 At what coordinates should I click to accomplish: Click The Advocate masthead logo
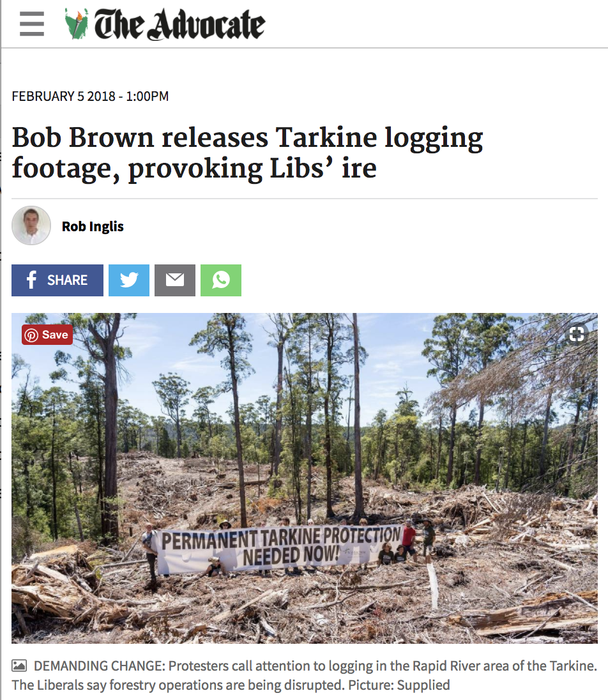click(x=165, y=24)
